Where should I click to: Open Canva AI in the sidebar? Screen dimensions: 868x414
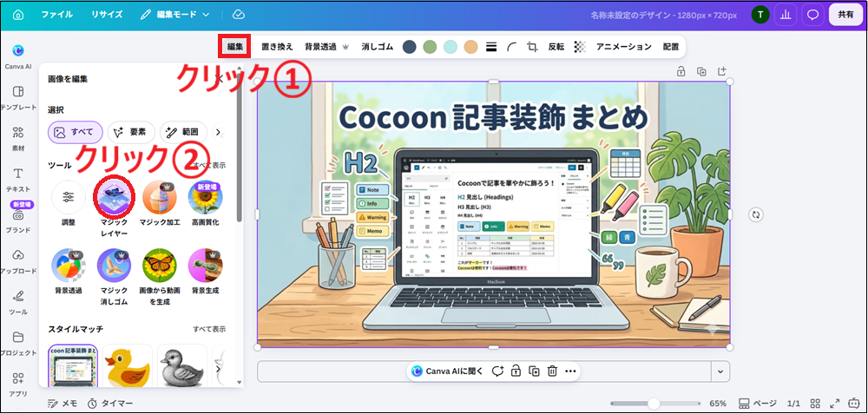pos(17,56)
